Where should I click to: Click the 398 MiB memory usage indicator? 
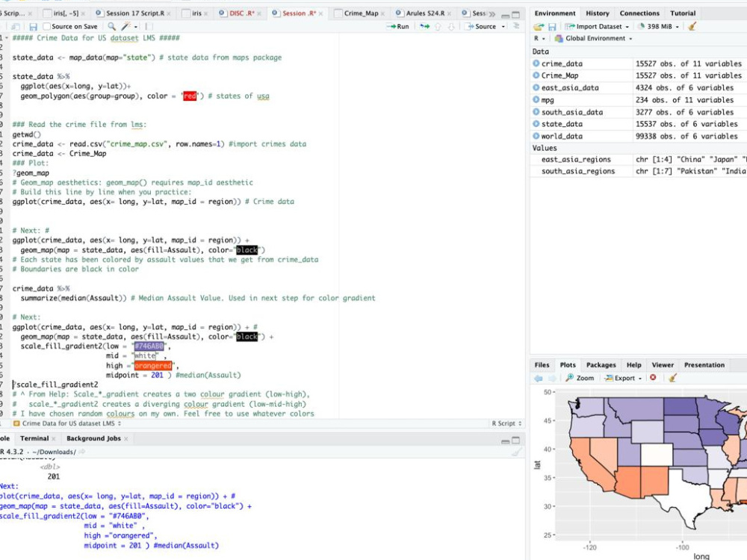[x=660, y=26]
